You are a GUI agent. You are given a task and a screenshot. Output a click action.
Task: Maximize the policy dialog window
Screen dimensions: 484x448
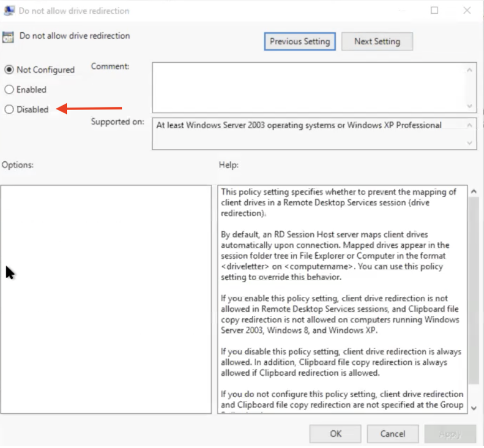tap(434, 11)
